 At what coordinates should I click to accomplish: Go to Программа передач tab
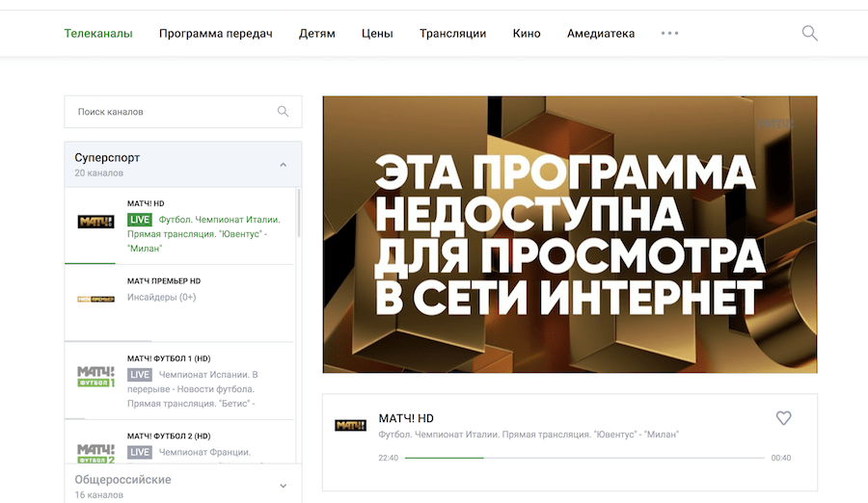tap(216, 34)
